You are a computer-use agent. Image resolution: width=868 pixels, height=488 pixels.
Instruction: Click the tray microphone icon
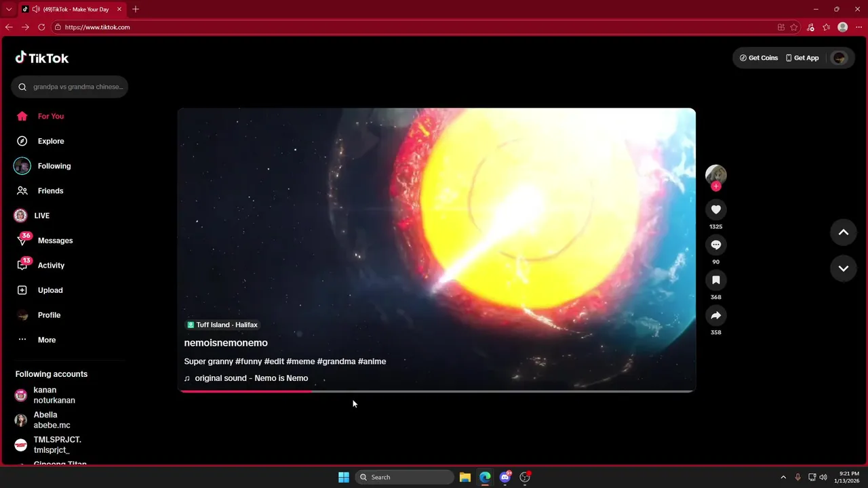coord(798,477)
